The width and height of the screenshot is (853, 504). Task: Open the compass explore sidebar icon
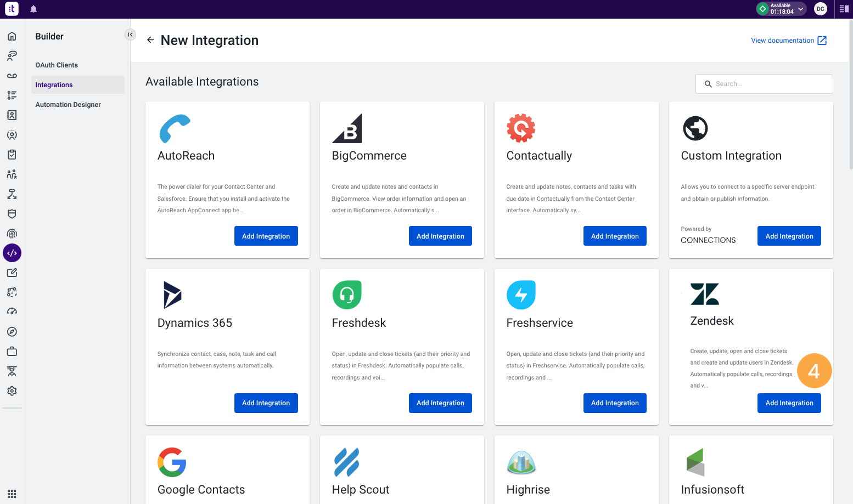click(x=12, y=332)
